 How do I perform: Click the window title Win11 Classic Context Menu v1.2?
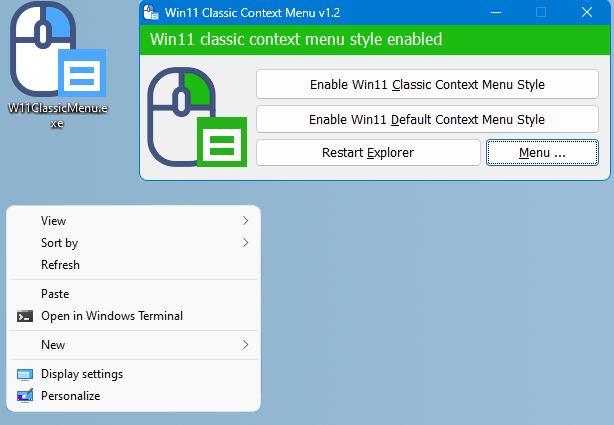[252, 13]
